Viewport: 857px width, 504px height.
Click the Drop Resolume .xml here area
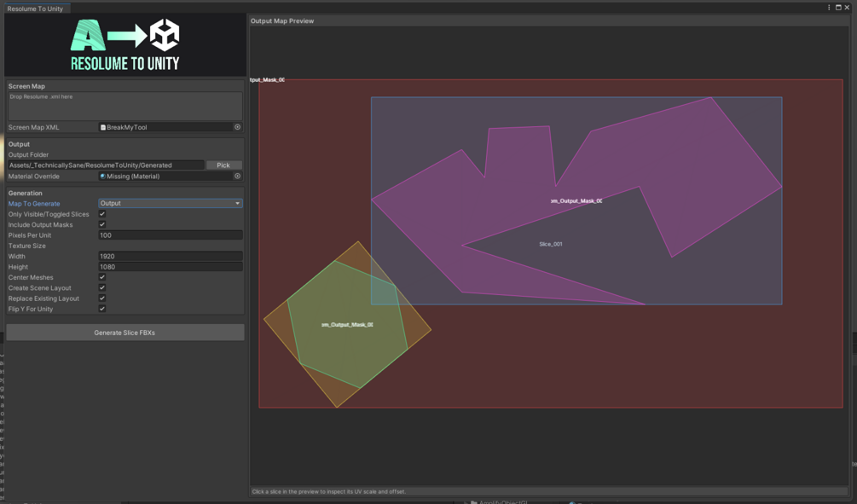125,106
